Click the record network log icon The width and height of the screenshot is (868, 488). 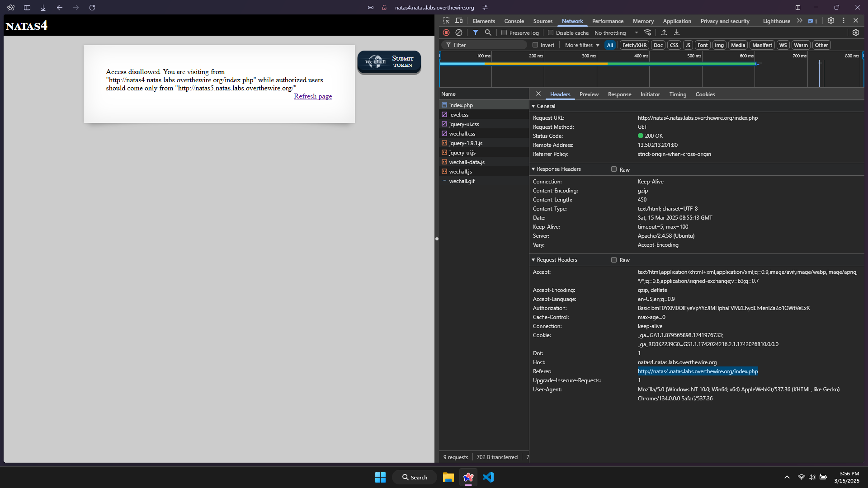click(446, 33)
